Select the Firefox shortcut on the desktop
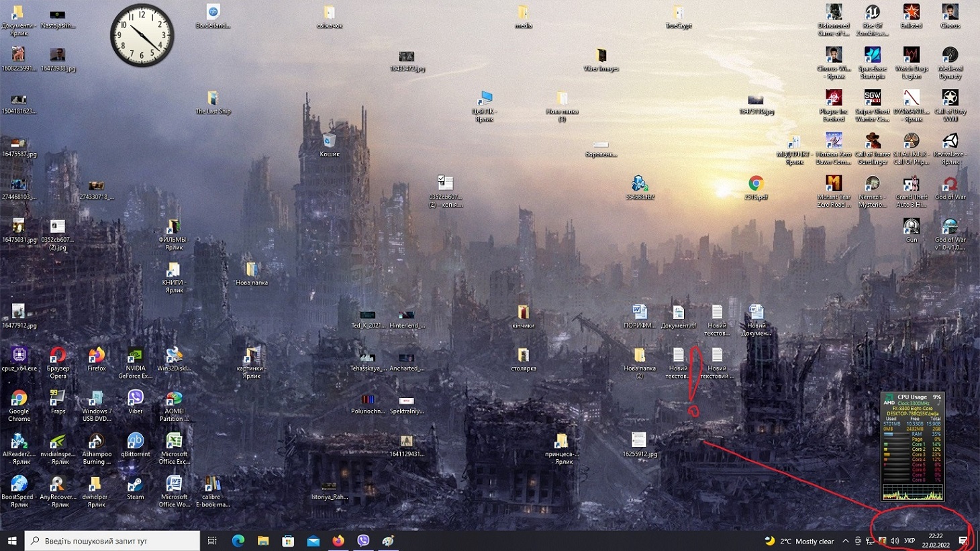The height and width of the screenshot is (551, 980). tap(97, 359)
